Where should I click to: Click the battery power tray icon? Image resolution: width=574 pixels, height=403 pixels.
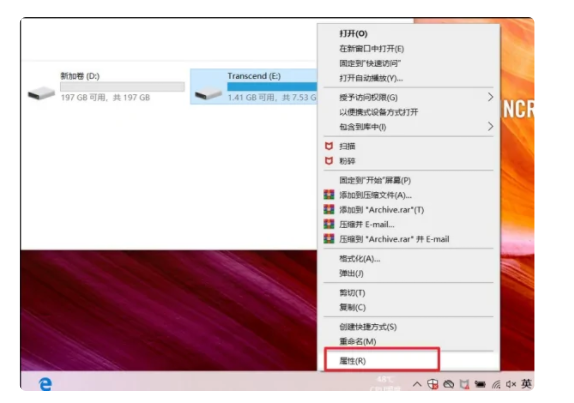coord(480,384)
